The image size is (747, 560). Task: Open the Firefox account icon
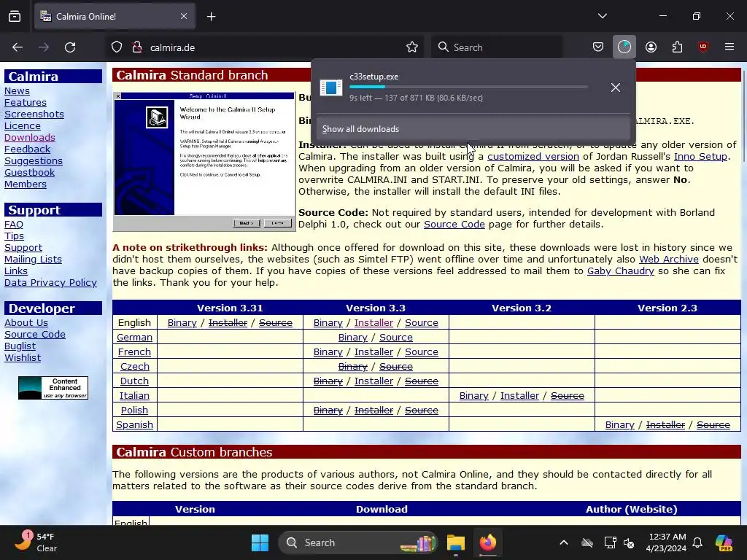(651, 47)
